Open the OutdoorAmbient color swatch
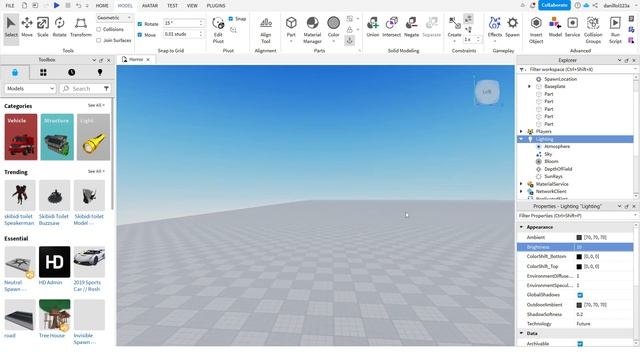Screen dimensions: 640x360 [x=579, y=305]
